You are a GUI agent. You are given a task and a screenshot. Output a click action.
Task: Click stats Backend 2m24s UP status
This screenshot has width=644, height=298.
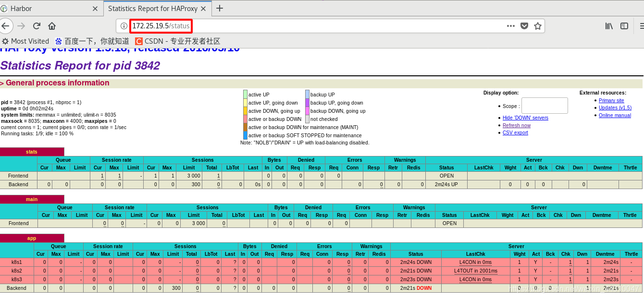(446, 184)
